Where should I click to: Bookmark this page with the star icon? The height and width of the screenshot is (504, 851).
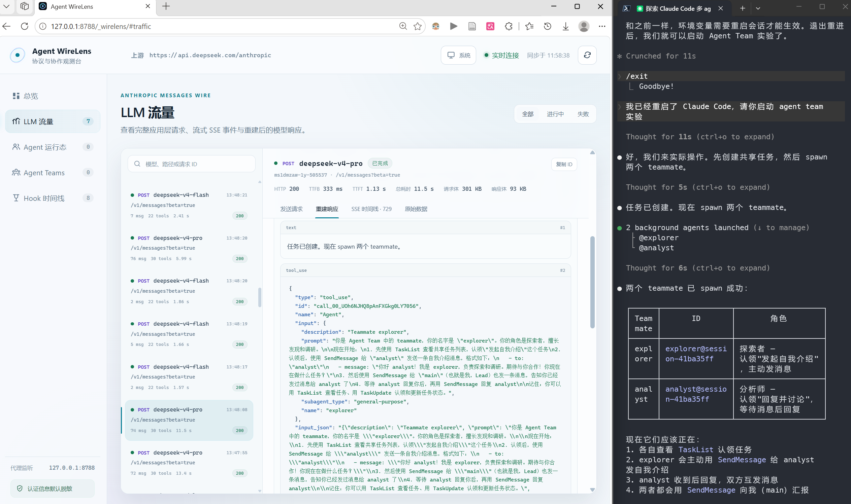(418, 26)
